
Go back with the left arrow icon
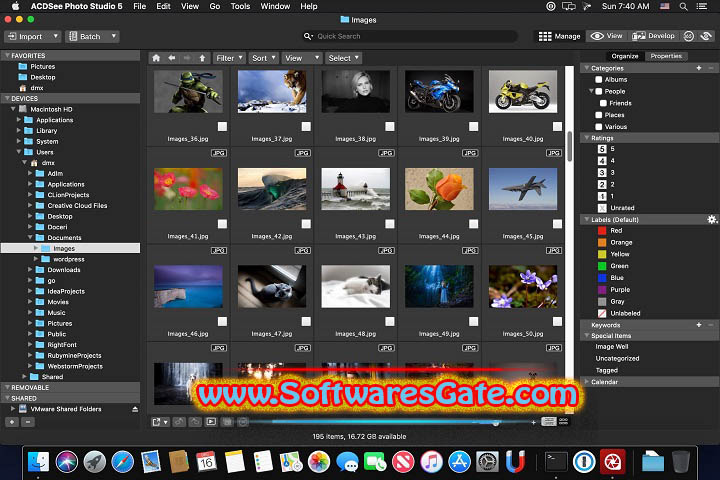click(172, 58)
